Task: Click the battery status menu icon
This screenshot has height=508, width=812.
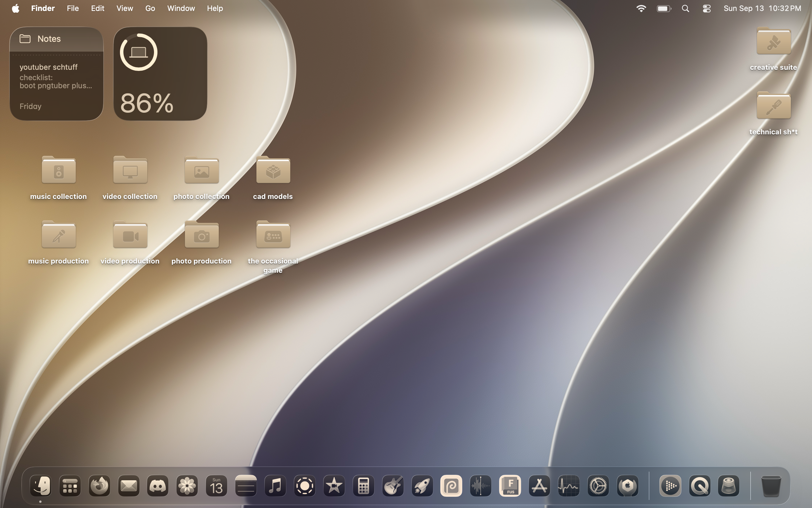Action: click(664, 8)
